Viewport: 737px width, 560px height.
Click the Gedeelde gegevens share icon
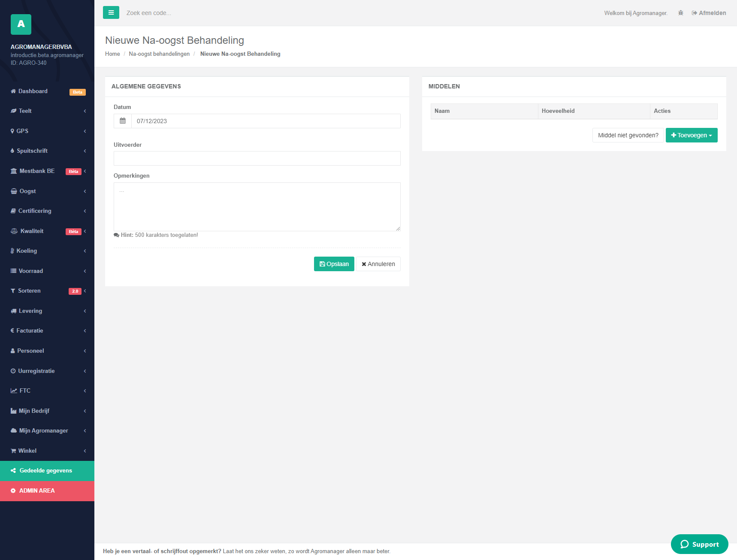(x=13, y=470)
